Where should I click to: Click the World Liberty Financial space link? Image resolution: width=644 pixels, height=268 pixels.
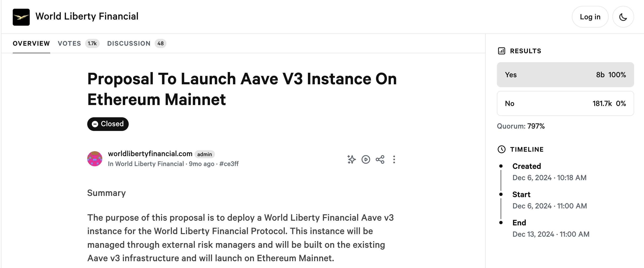[x=149, y=164]
